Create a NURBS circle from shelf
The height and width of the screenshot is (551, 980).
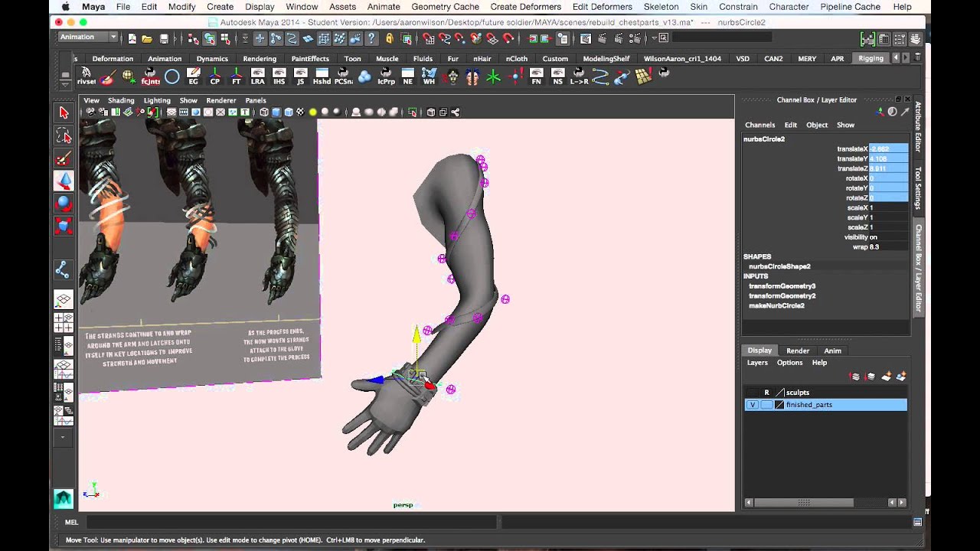(x=171, y=76)
